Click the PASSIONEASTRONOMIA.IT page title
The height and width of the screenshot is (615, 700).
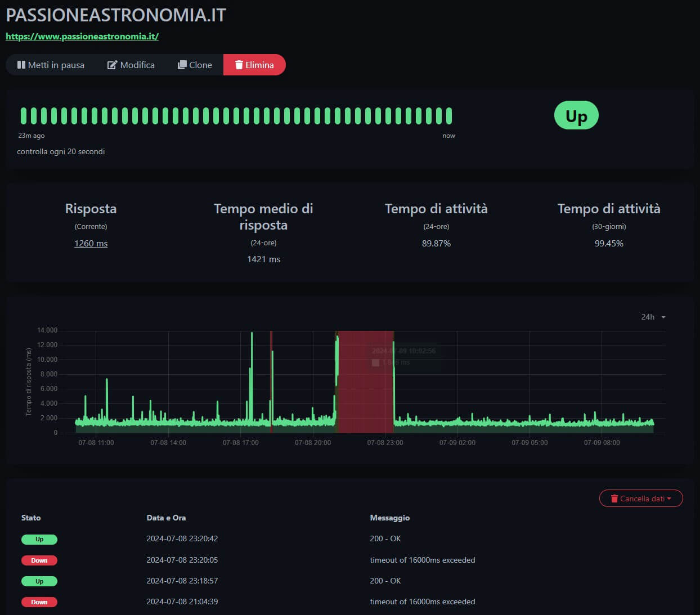point(116,15)
